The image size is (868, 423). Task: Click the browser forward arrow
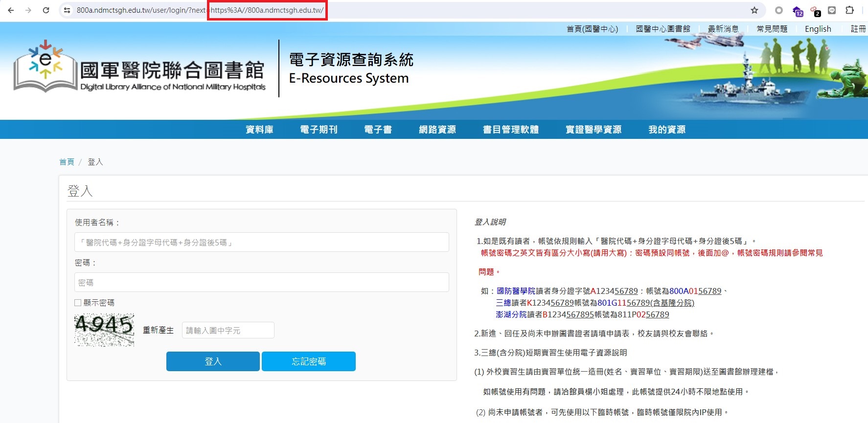[x=28, y=10]
